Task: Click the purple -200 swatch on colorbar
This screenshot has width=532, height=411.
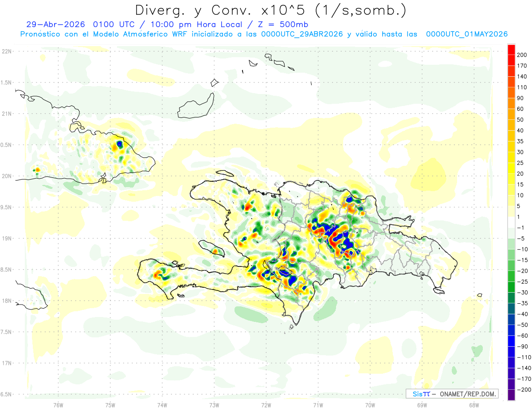Action: point(511,395)
